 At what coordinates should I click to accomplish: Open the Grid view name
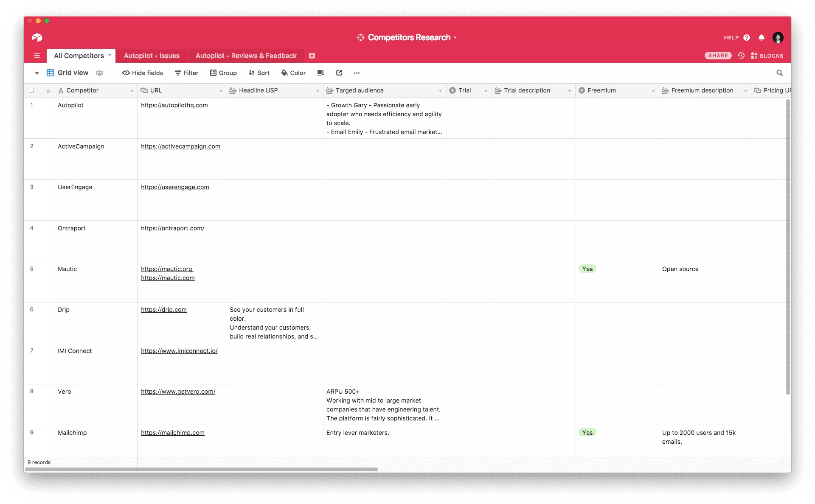click(x=73, y=73)
